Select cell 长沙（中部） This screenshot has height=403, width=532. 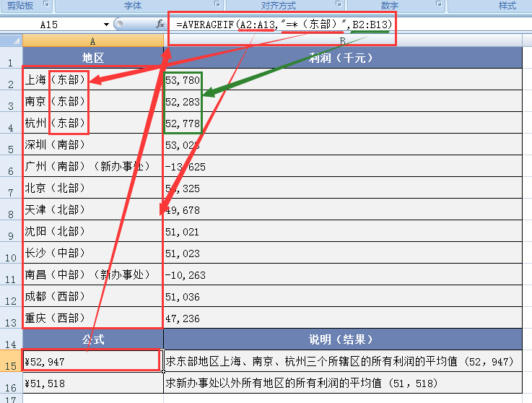[93, 253]
